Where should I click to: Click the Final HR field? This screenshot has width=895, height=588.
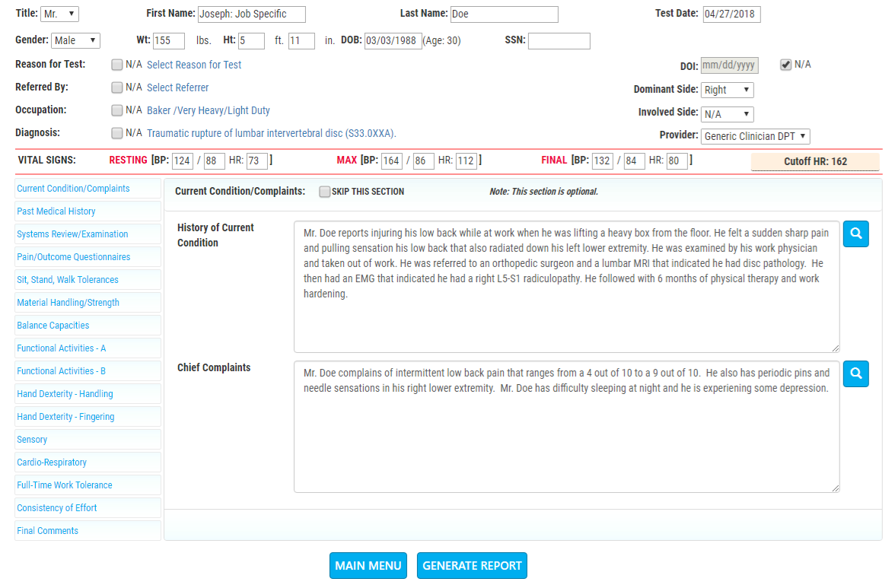(677, 161)
